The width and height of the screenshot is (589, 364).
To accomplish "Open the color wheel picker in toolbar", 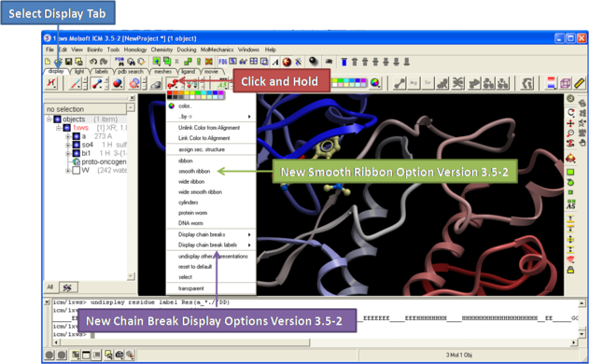I will [x=375, y=83].
